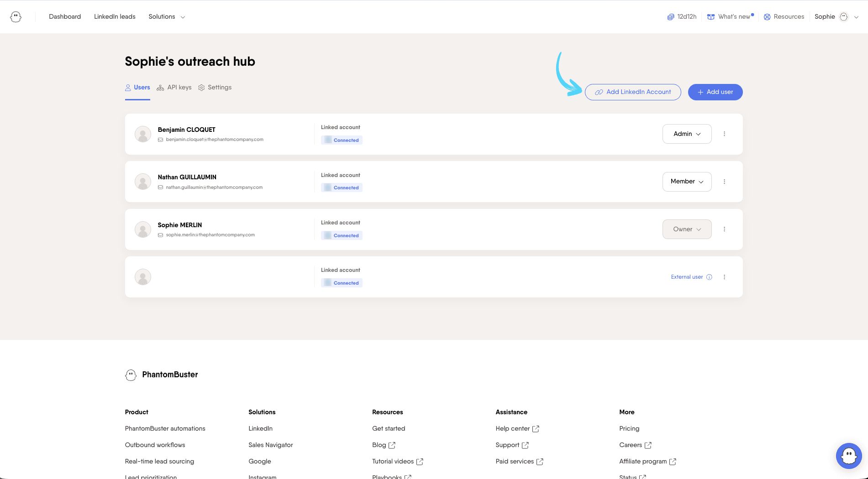Screen dimensions: 868x479
Task: Open Real-time lead sourcing link
Action: point(159,461)
